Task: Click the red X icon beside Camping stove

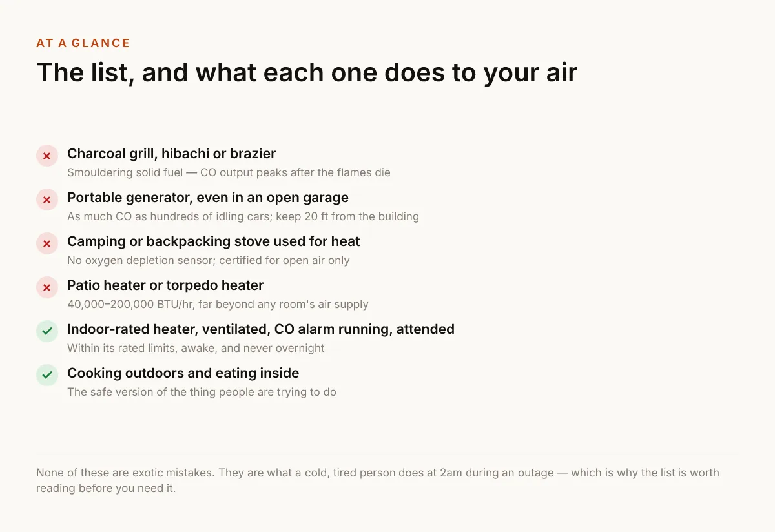Action: coord(47,244)
